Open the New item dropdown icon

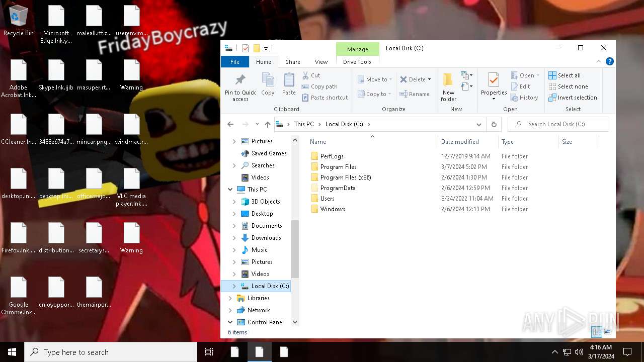point(466,75)
